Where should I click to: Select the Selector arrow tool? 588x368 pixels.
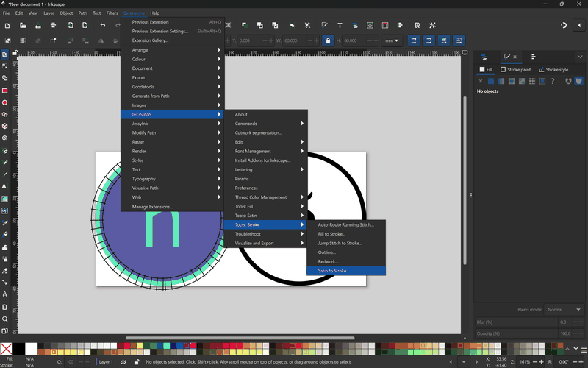pos(4,54)
